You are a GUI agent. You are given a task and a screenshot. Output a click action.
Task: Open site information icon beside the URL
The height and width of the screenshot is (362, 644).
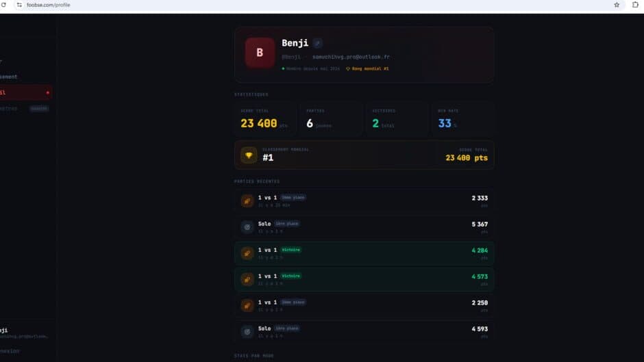point(19,5)
